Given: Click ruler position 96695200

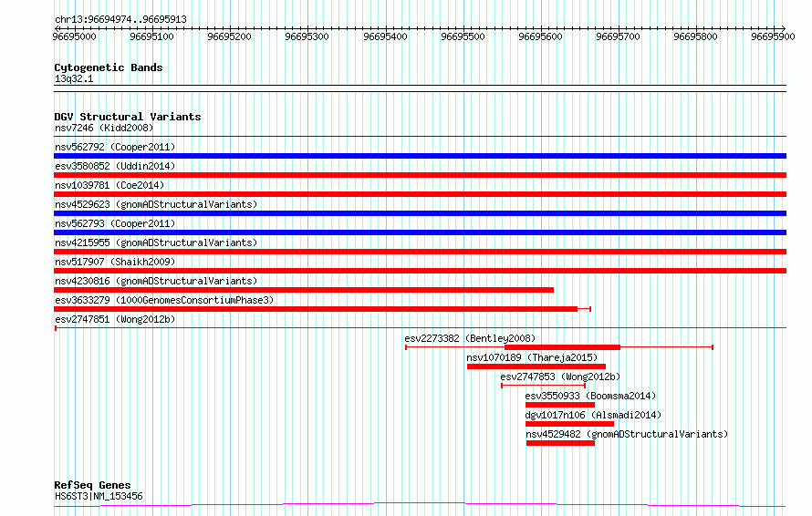Looking at the screenshot, I should pyautogui.click(x=229, y=36).
